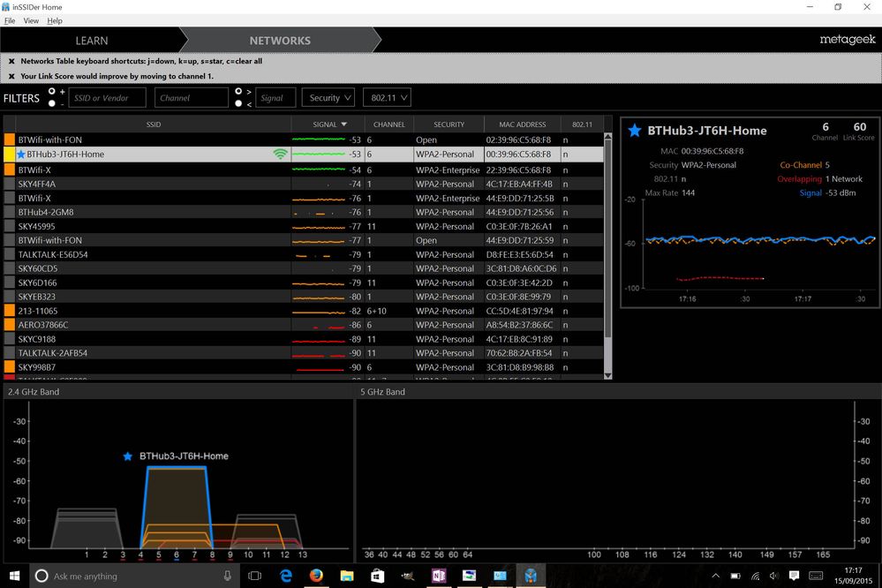Select the TALKTALK-E56D54 network row
The height and width of the screenshot is (588, 882).
point(304,254)
